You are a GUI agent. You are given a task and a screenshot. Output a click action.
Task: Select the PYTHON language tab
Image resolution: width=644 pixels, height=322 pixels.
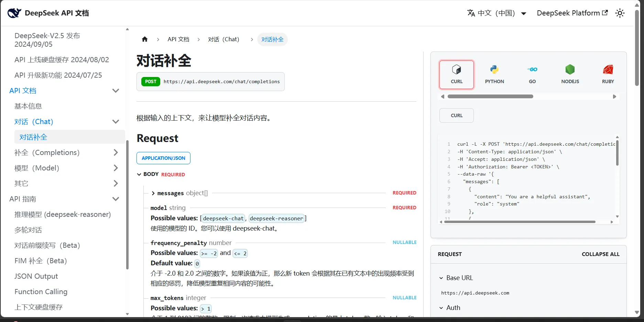tap(494, 75)
